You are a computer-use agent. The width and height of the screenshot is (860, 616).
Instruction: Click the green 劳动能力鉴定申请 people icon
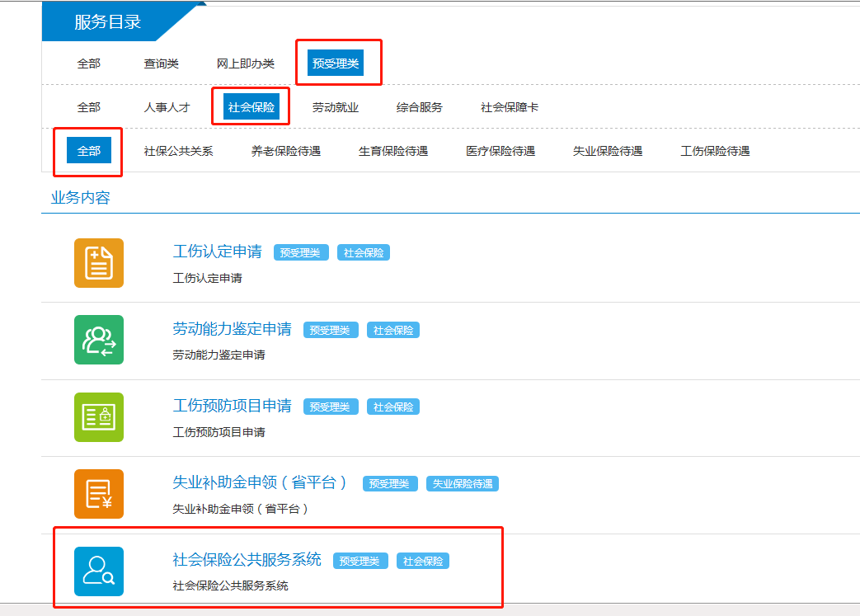99,340
